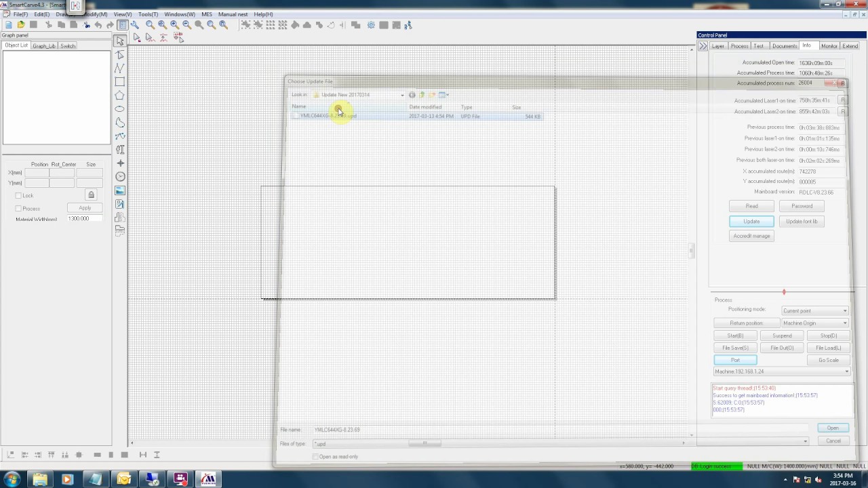Open the View(V) menu
The height and width of the screenshot is (488, 868).
point(123,14)
